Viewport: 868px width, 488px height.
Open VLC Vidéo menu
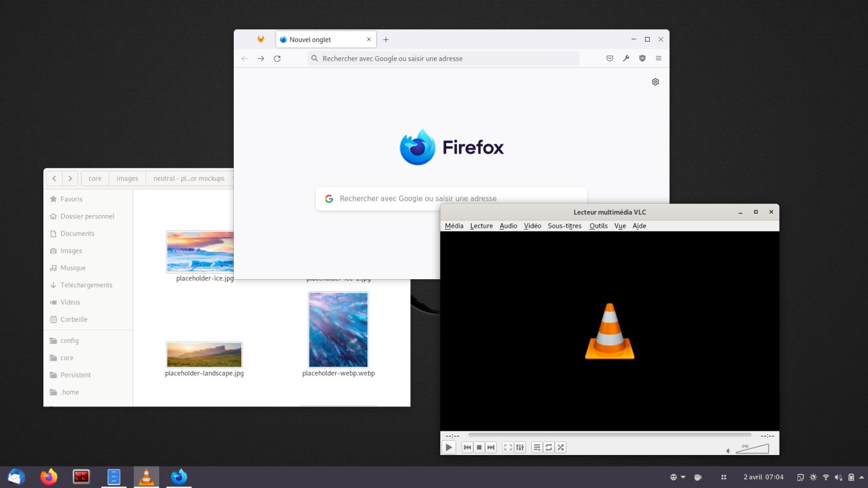click(532, 225)
